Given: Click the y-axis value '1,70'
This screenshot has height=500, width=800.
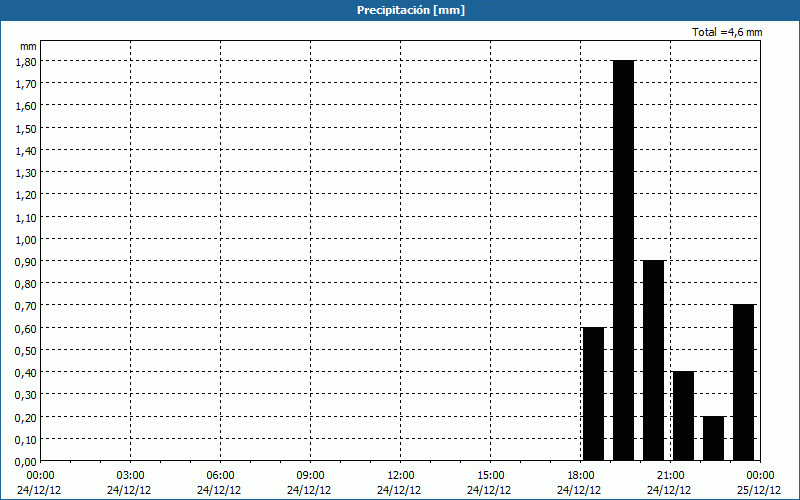Looking at the screenshot, I should click(x=27, y=84).
